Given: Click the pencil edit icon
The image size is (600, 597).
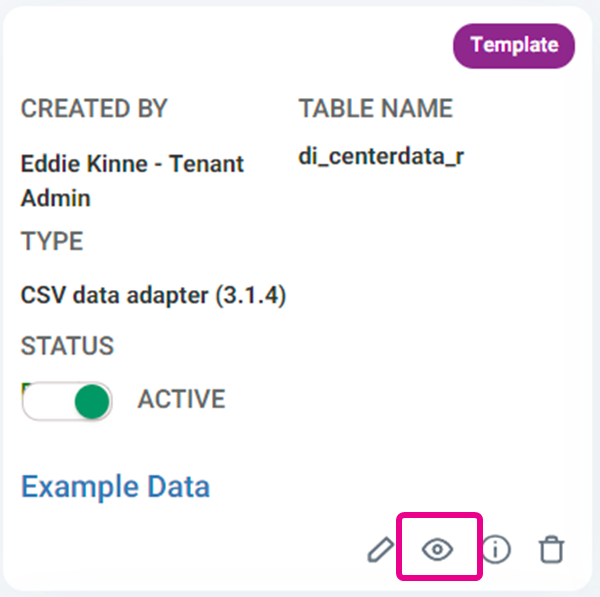Looking at the screenshot, I should point(380,550).
